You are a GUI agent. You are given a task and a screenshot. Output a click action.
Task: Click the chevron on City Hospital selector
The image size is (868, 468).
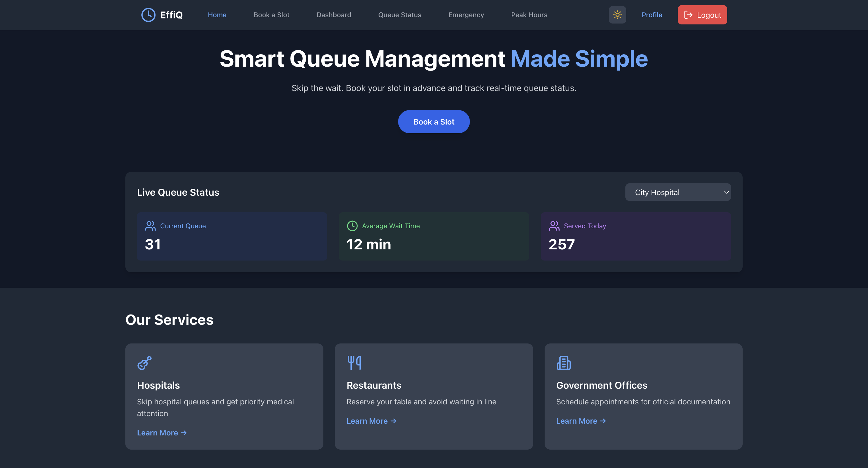726,192
